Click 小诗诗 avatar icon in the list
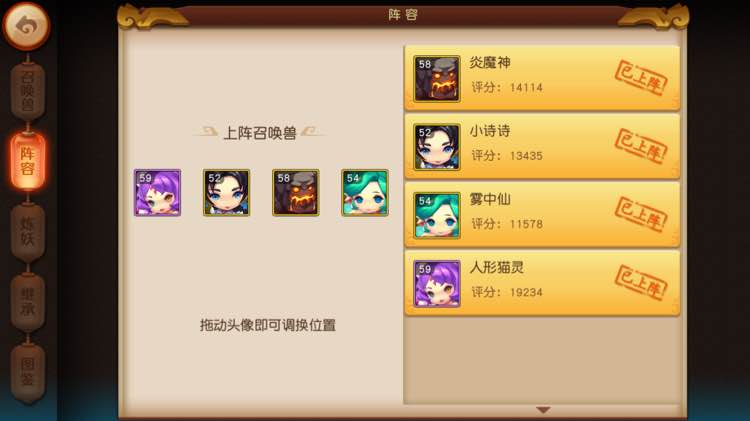Viewport: 750px width, 421px height. point(437,147)
